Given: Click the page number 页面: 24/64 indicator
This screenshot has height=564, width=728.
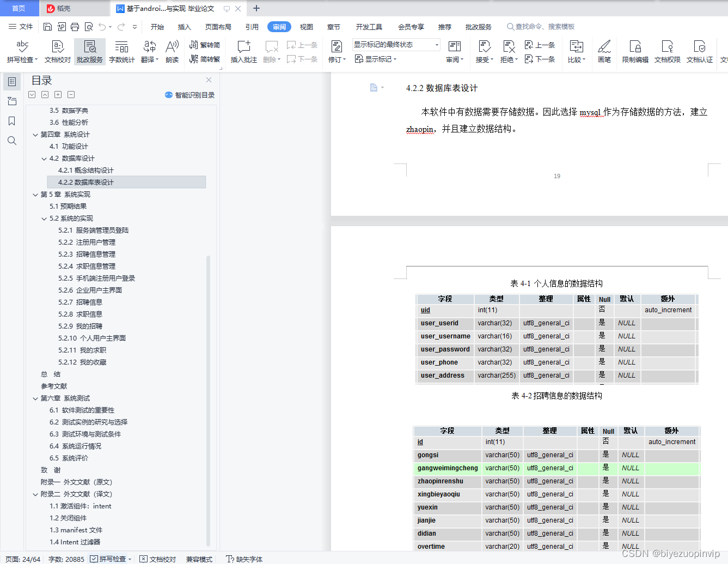Looking at the screenshot, I should (x=23, y=559).
